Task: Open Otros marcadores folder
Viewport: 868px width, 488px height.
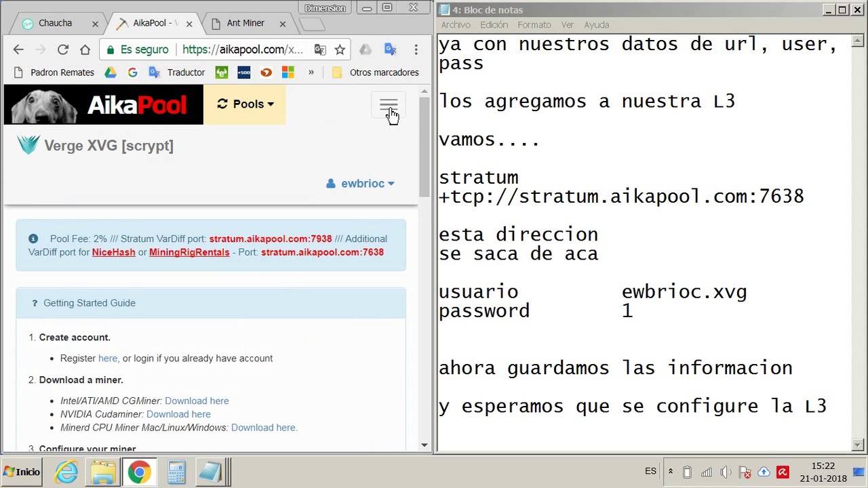Action: pyautogui.click(x=375, y=73)
